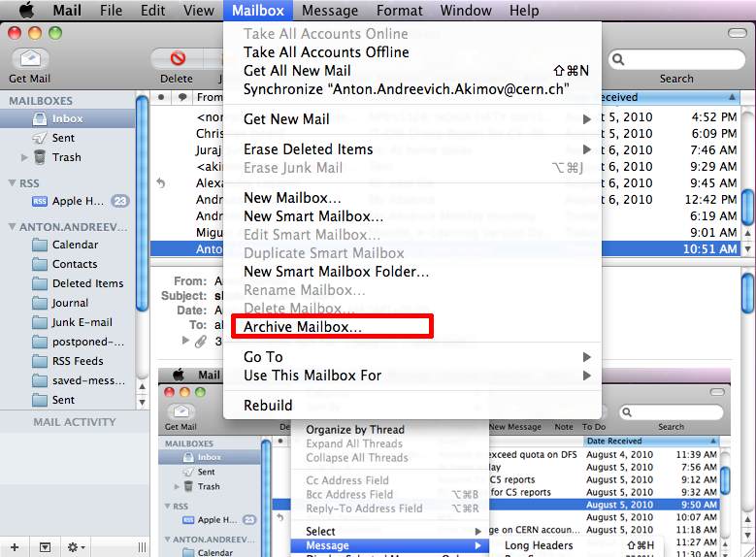Open the Apple menu icon in top menu bar
This screenshot has width=756, height=557.
pyautogui.click(x=26, y=11)
